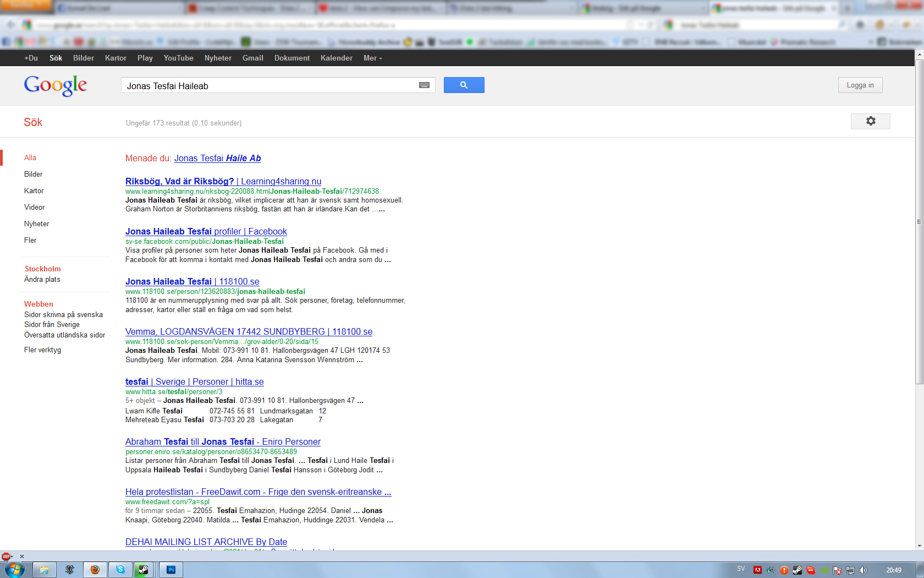
Task: Open DEHAI MAILING LIST ARCHIVE result
Action: [206, 542]
